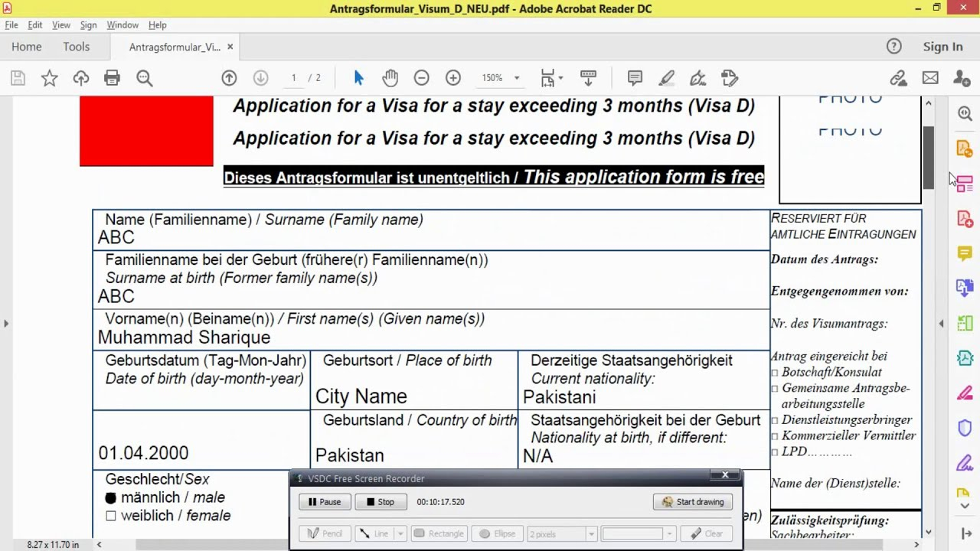Check the Kommerzieller Vermittler box

point(775,436)
